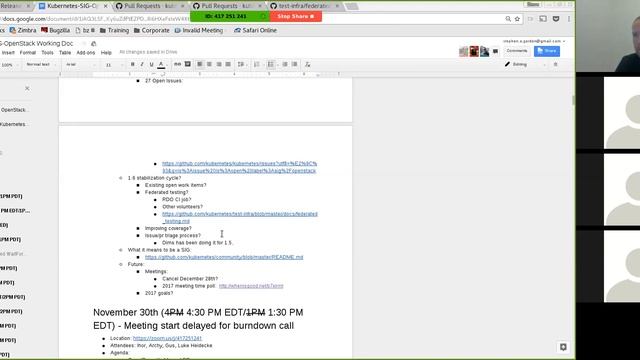640x360 pixels.
Task: Bookmark this page with the star icon
Action: click(x=517, y=19)
